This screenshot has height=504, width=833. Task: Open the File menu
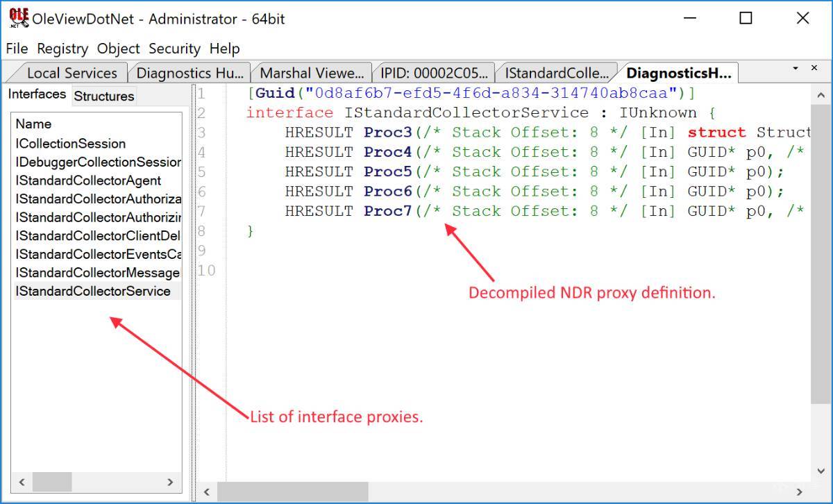point(17,49)
